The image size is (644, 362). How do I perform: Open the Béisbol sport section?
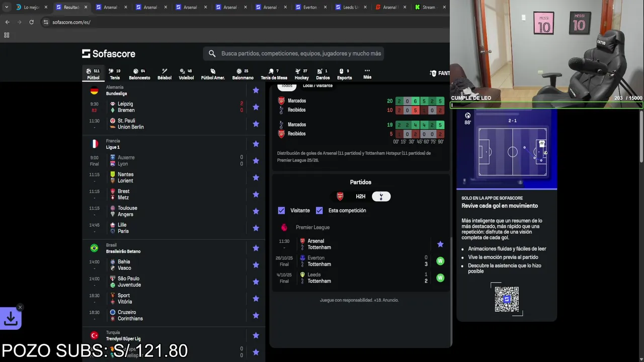(165, 74)
